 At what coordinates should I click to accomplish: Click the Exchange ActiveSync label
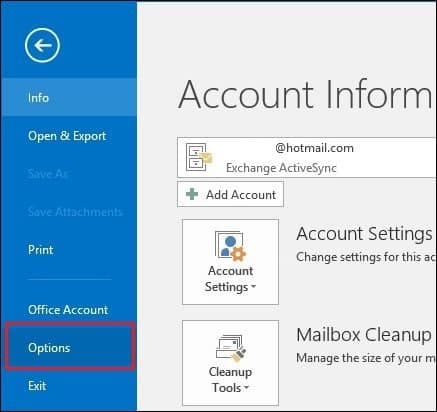(x=281, y=168)
